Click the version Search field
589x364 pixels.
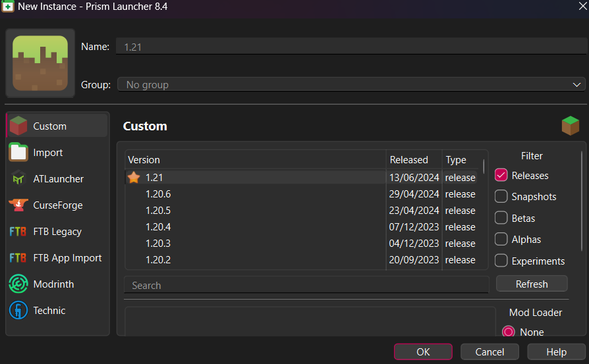coord(306,285)
